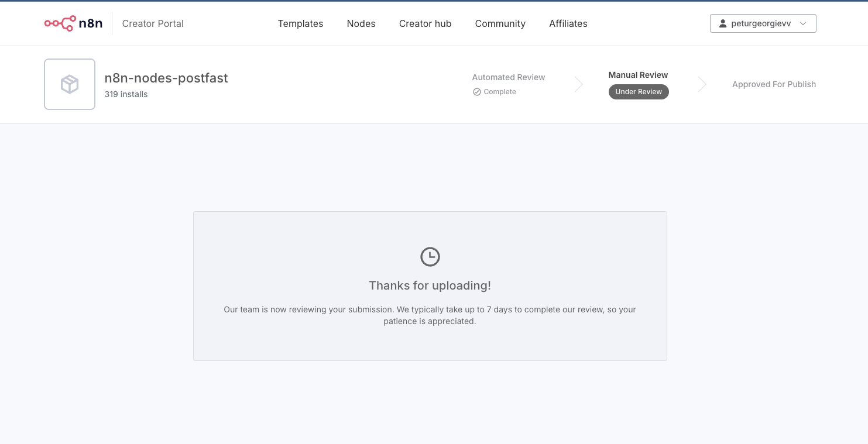Image resolution: width=868 pixels, height=444 pixels.
Task: Select the Approved For Publish step
Action: pyautogui.click(x=774, y=84)
